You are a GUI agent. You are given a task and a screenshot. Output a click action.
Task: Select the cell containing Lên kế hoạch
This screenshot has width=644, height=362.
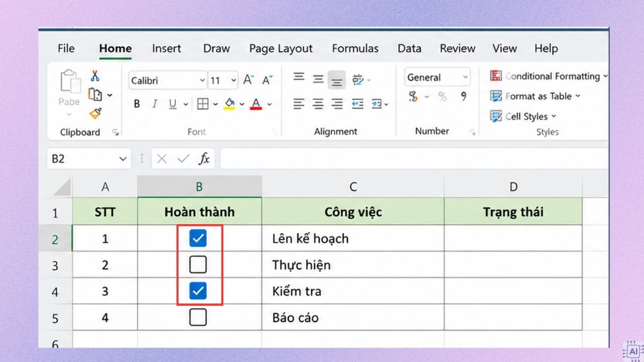pyautogui.click(x=353, y=239)
